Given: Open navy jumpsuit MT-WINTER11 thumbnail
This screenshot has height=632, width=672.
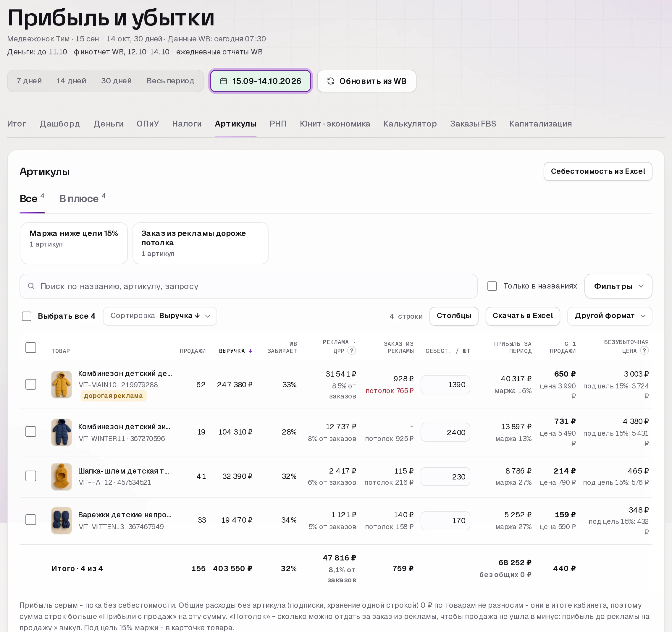Looking at the screenshot, I should coord(62,432).
